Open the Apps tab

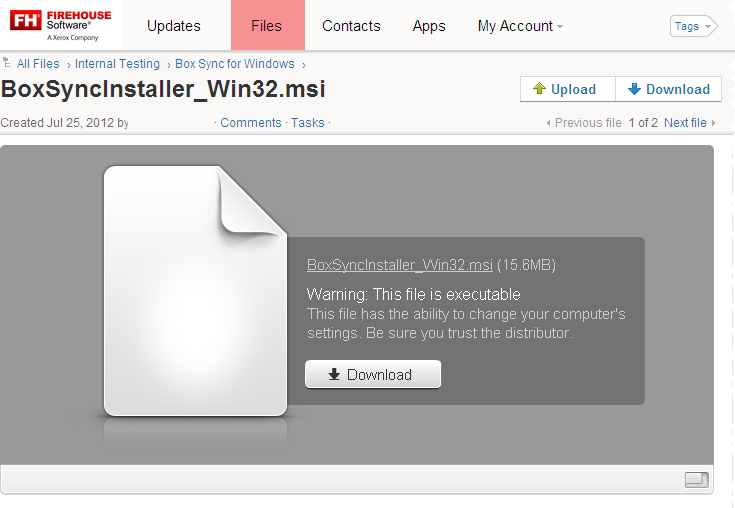(429, 26)
